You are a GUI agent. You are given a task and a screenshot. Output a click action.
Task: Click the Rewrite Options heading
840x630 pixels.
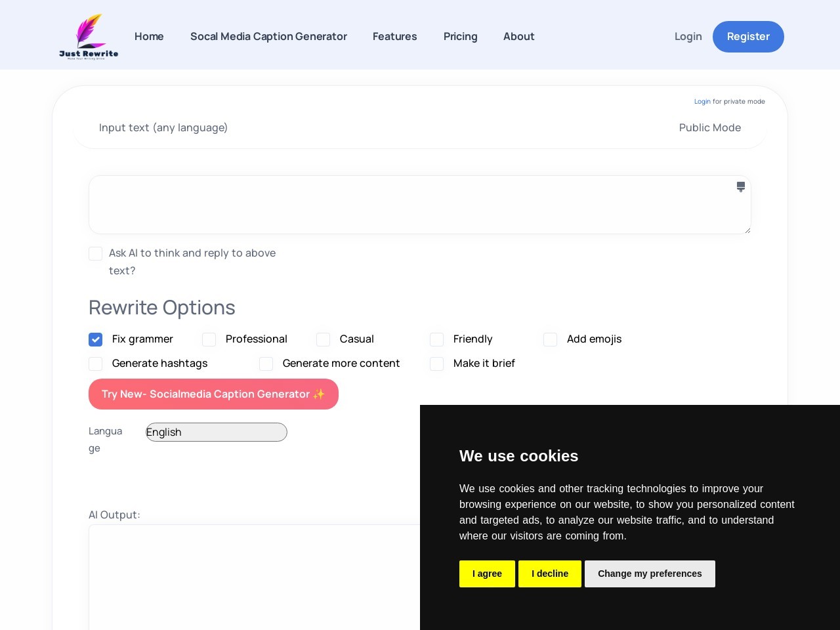pyautogui.click(x=162, y=308)
